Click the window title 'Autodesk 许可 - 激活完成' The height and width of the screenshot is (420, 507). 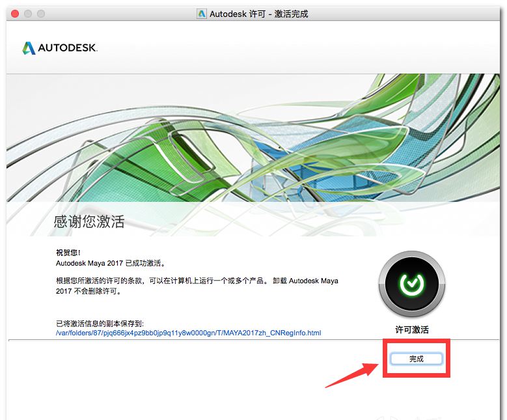[x=258, y=14]
